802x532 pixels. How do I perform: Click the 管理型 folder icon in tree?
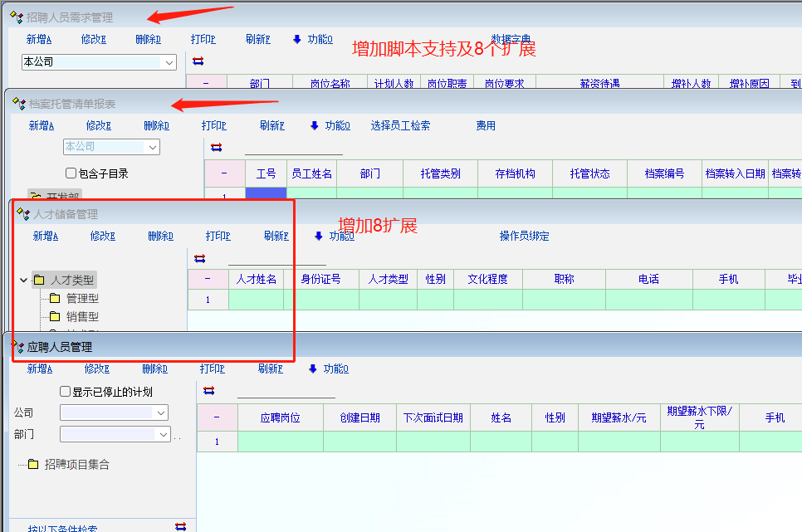(55, 299)
